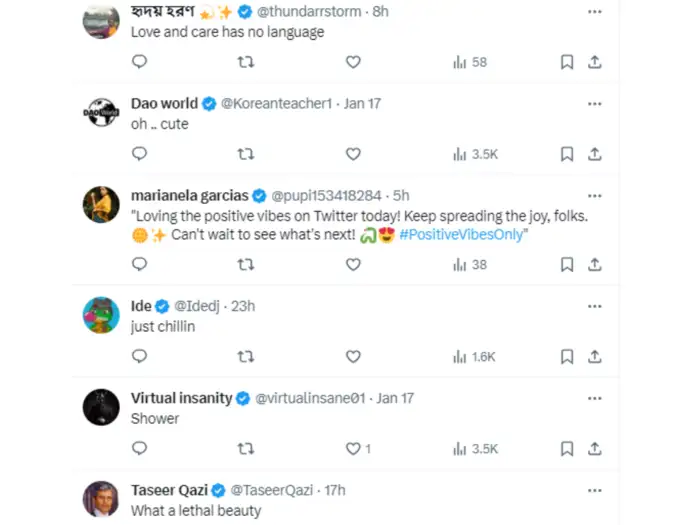The width and height of the screenshot is (700, 525).
Task: Bookmark Ide's "just chillin" tweet
Action: pyautogui.click(x=567, y=357)
